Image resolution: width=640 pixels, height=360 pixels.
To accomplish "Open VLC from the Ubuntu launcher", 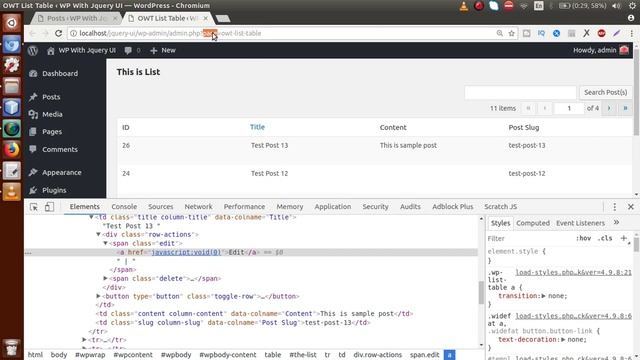I will 11,192.
